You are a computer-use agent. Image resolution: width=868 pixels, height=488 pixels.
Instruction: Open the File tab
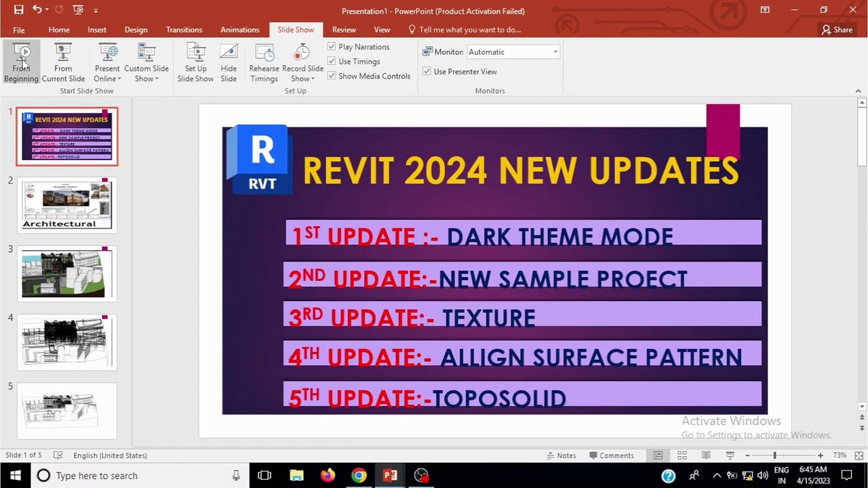point(19,29)
